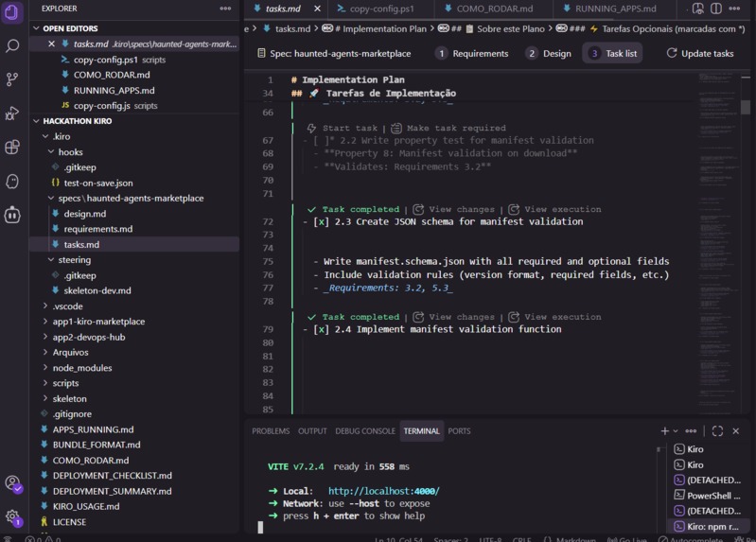This screenshot has width=756, height=542.
Task: Open the Run and Debug view
Action: 12,114
